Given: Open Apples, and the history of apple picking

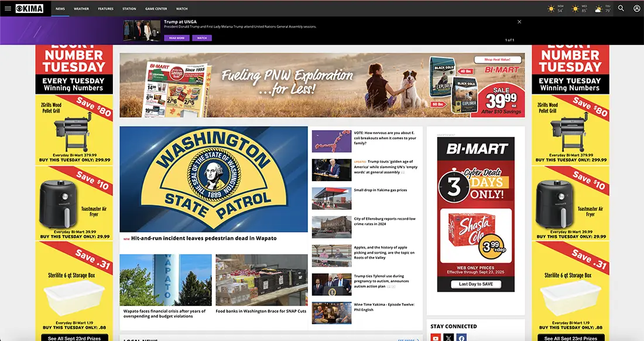Looking at the screenshot, I should [x=384, y=253].
